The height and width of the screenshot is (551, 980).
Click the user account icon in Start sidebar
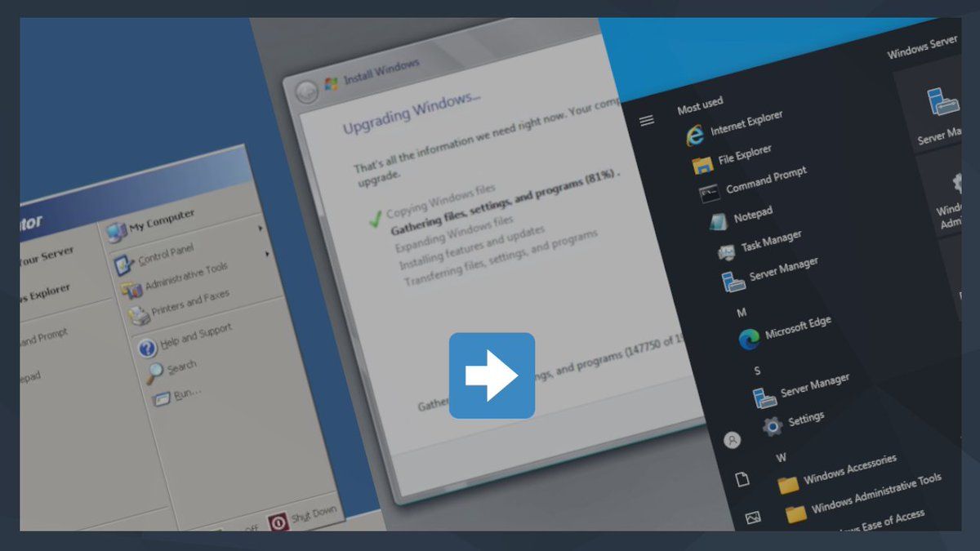tap(733, 440)
